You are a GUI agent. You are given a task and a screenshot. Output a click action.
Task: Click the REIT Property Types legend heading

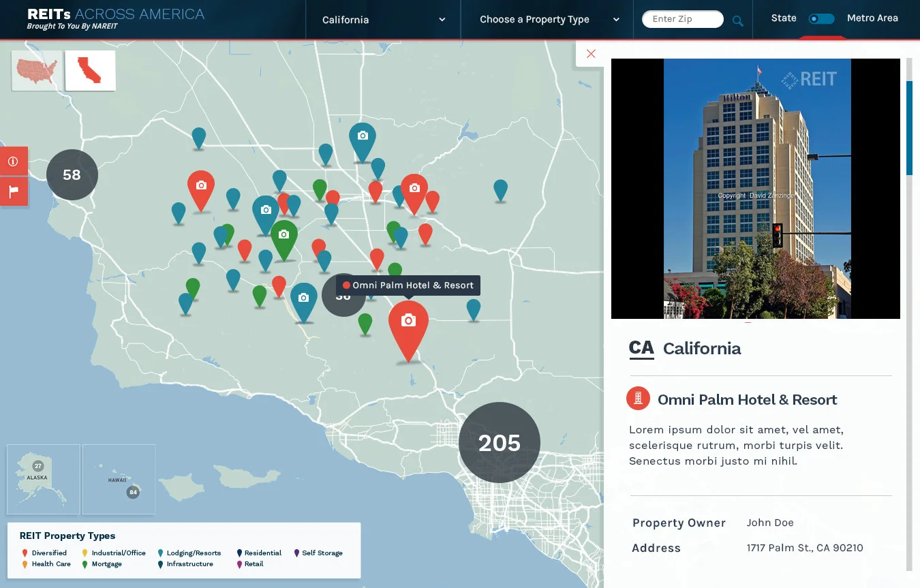coord(67,536)
